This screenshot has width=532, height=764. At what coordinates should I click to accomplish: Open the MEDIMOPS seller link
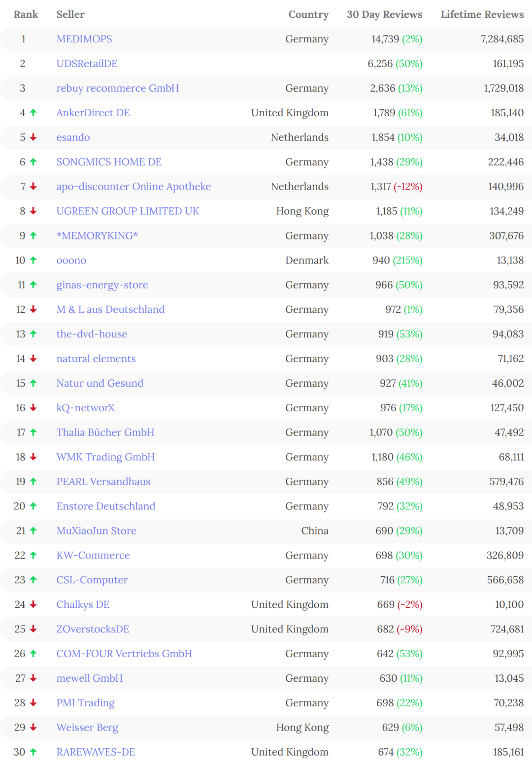[x=84, y=39]
